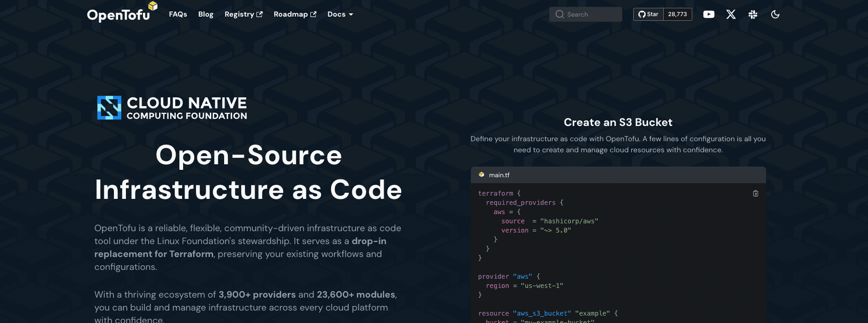The image size is (868, 323).
Task: Click the provider "aws" code line
Action: tap(509, 276)
